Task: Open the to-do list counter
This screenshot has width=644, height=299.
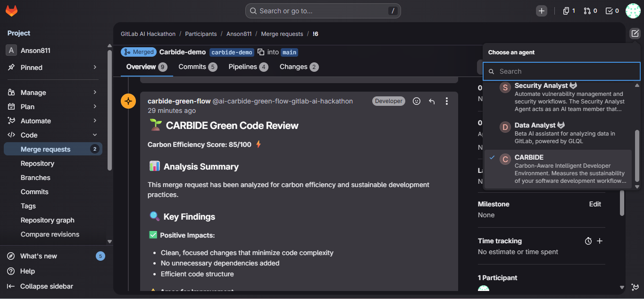Action: [x=612, y=11]
